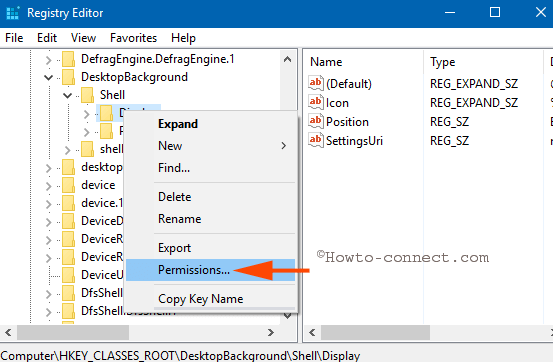Choose Expand from the context menu
This screenshot has height=362, width=553.
click(x=210, y=124)
